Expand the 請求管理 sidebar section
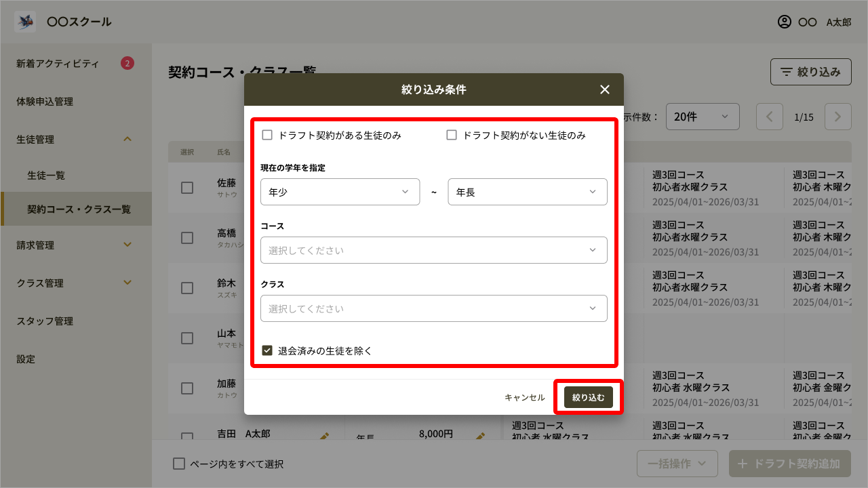This screenshot has width=868, height=488. click(x=75, y=245)
